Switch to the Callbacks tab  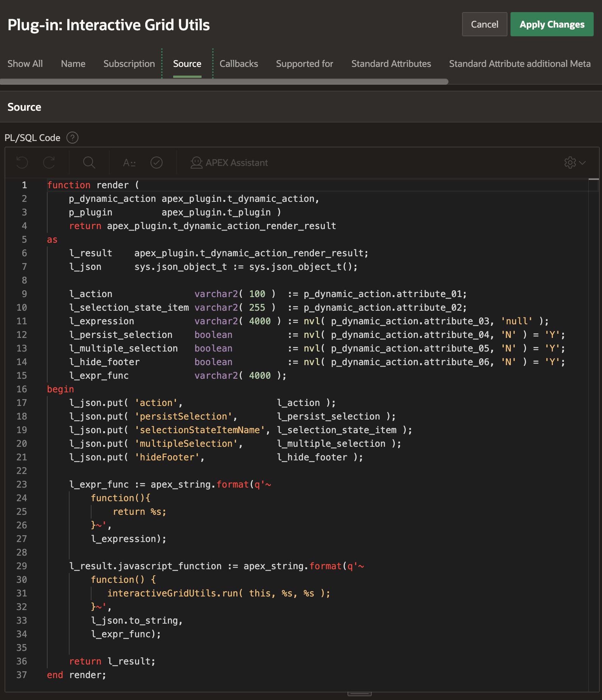tap(239, 63)
